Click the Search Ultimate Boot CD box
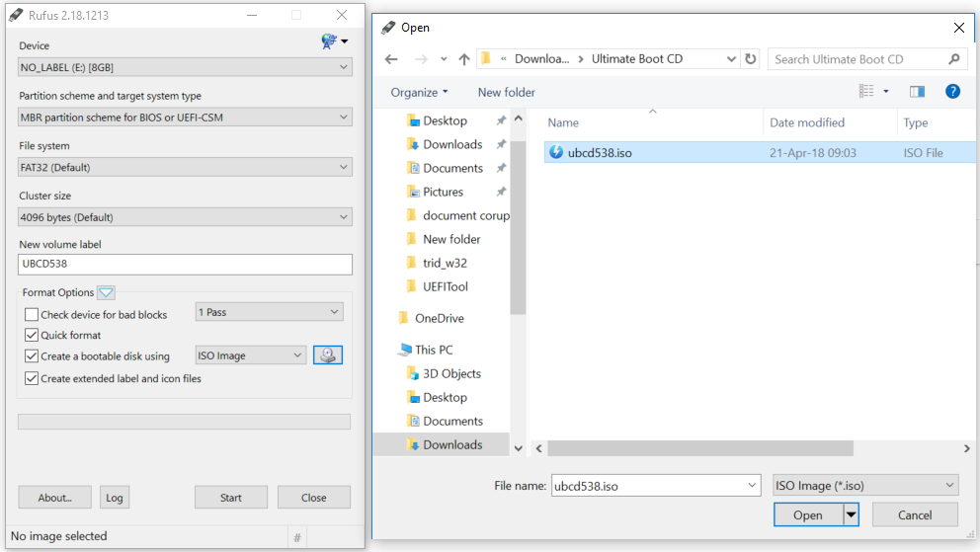This screenshot has height=552, width=980. click(867, 59)
